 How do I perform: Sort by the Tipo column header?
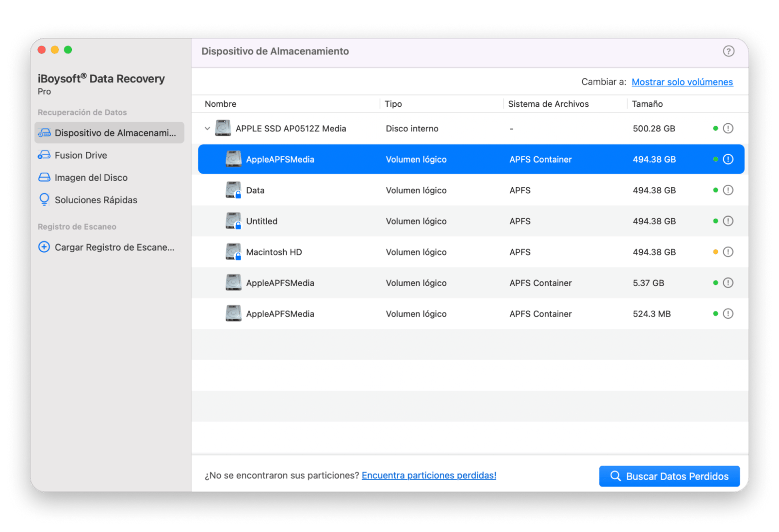click(393, 104)
